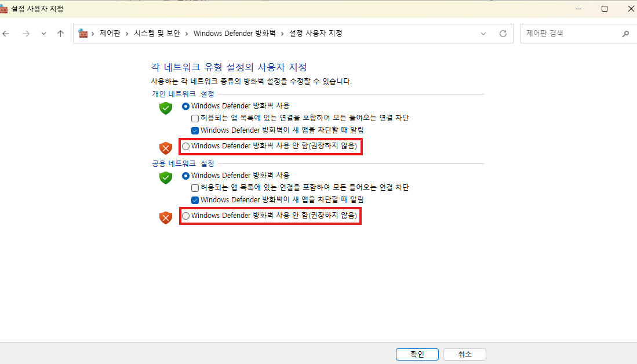Go back using the back arrow

6,34
